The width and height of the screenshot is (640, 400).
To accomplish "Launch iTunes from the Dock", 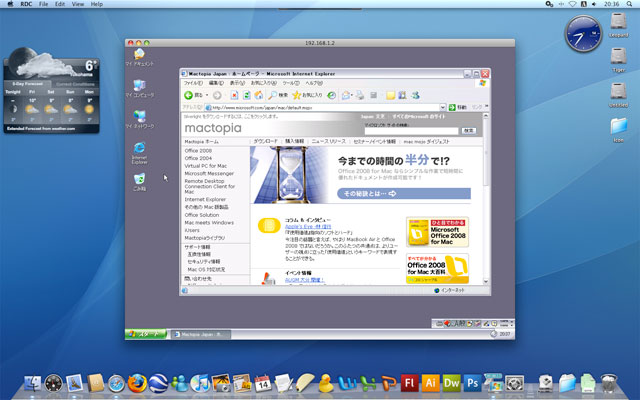I will 200,384.
